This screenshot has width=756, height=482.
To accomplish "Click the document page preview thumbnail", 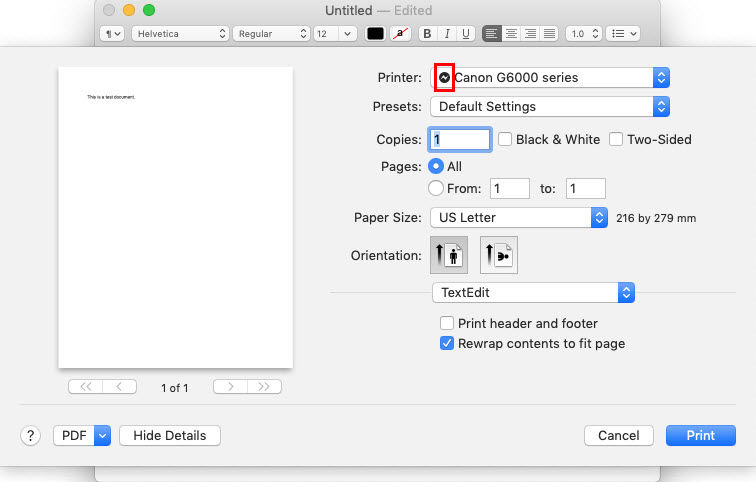I will tap(176, 217).
